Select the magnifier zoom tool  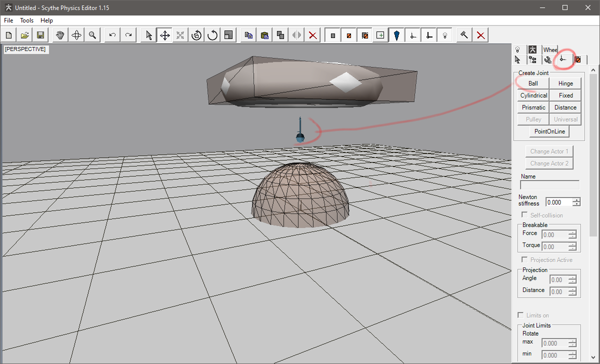[92, 35]
